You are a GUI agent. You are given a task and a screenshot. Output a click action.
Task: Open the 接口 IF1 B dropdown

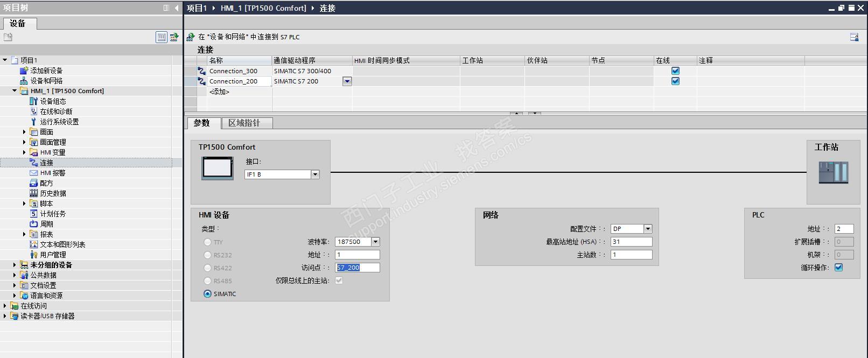pyautogui.click(x=316, y=174)
